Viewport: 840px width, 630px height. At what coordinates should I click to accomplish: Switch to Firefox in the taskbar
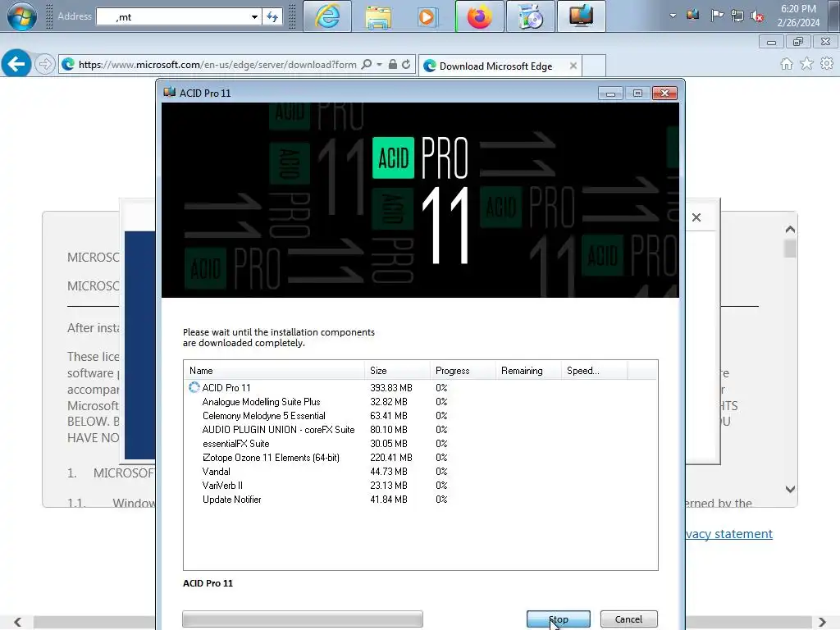tap(479, 16)
